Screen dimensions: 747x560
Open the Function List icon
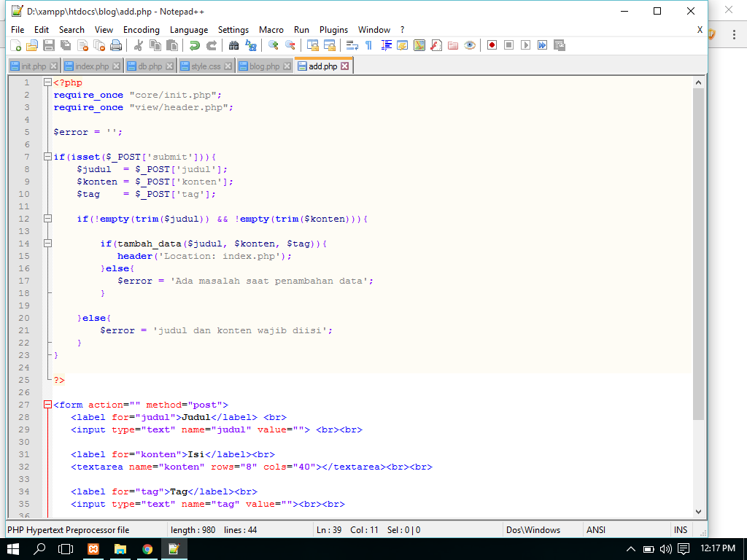tap(436, 45)
